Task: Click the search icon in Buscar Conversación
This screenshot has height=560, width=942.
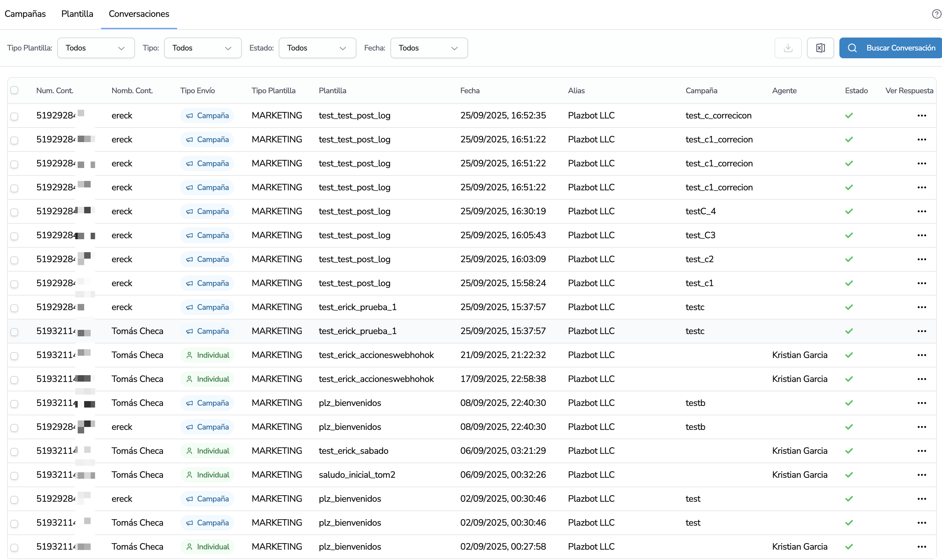Action: click(x=852, y=48)
